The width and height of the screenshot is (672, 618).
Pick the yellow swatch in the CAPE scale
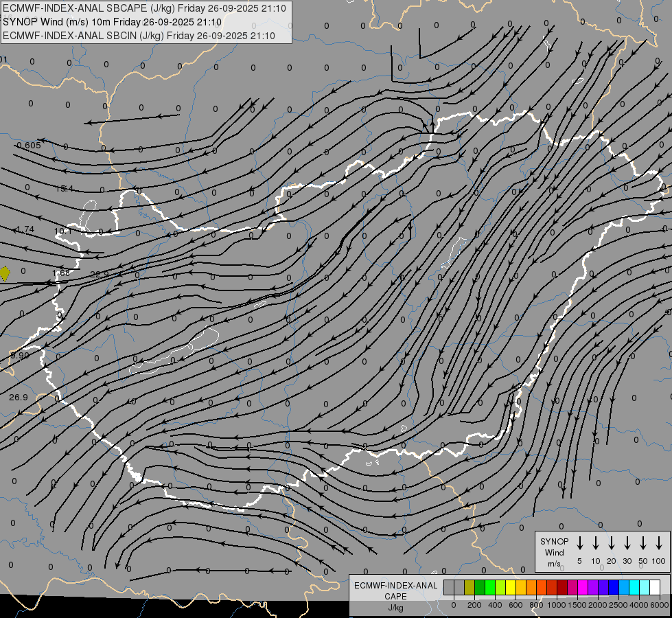(511, 588)
